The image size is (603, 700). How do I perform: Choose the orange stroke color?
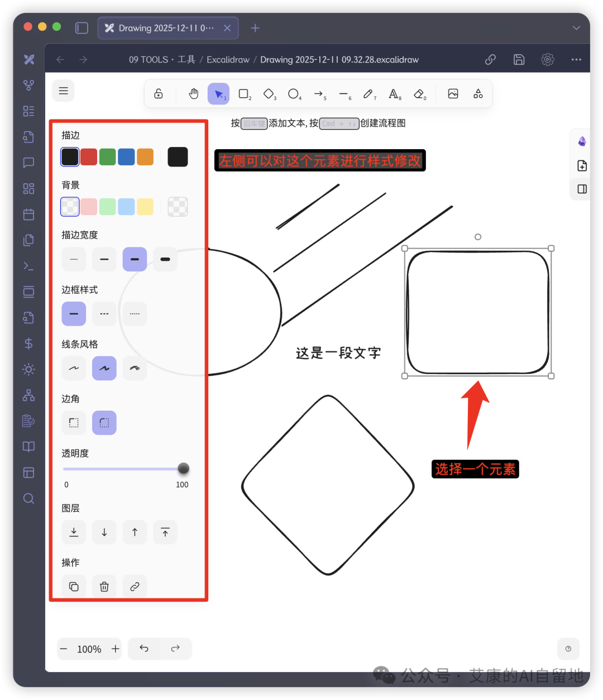[145, 157]
